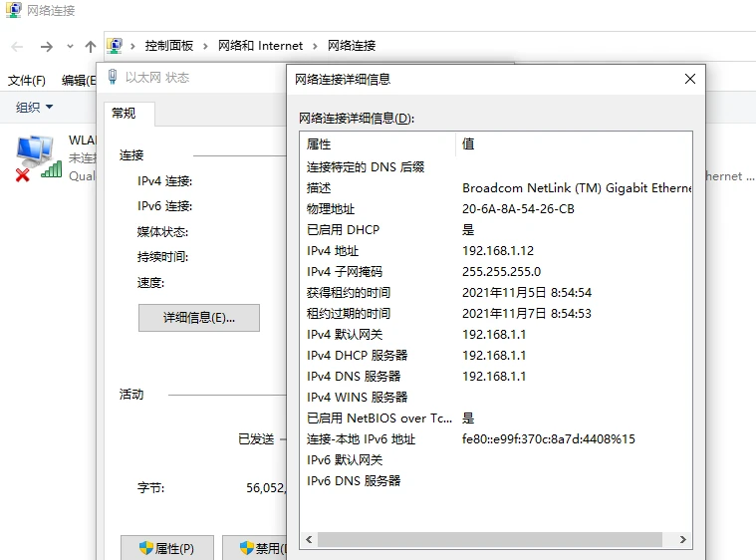
Task: Open 网络和 Internet breadcrumb
Action: click(x=260, y=46)
